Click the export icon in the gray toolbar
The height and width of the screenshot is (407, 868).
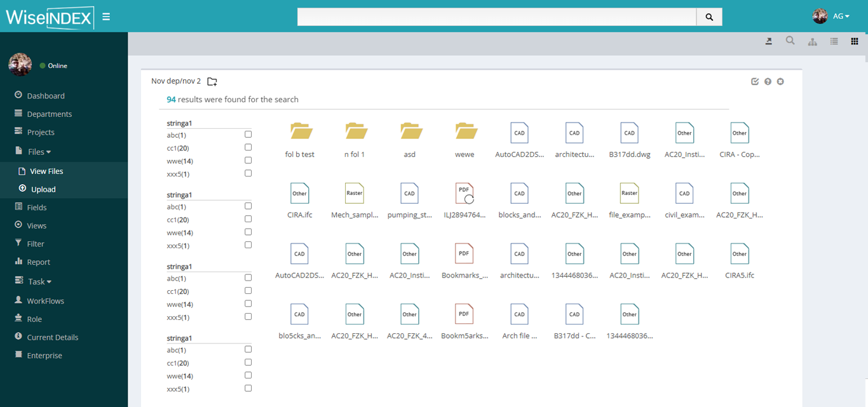click(769, 41)
